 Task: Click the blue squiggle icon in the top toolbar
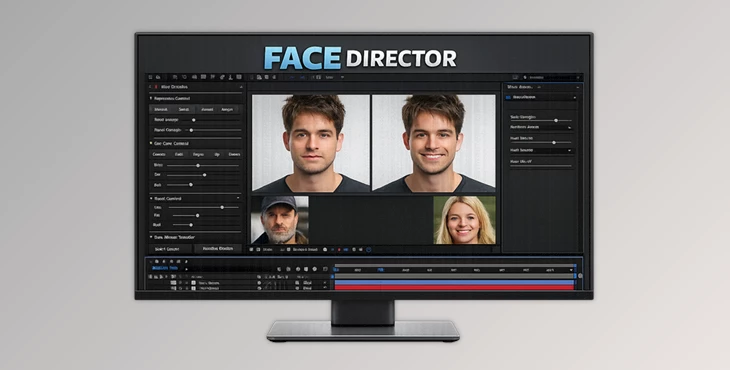point(292,77)
